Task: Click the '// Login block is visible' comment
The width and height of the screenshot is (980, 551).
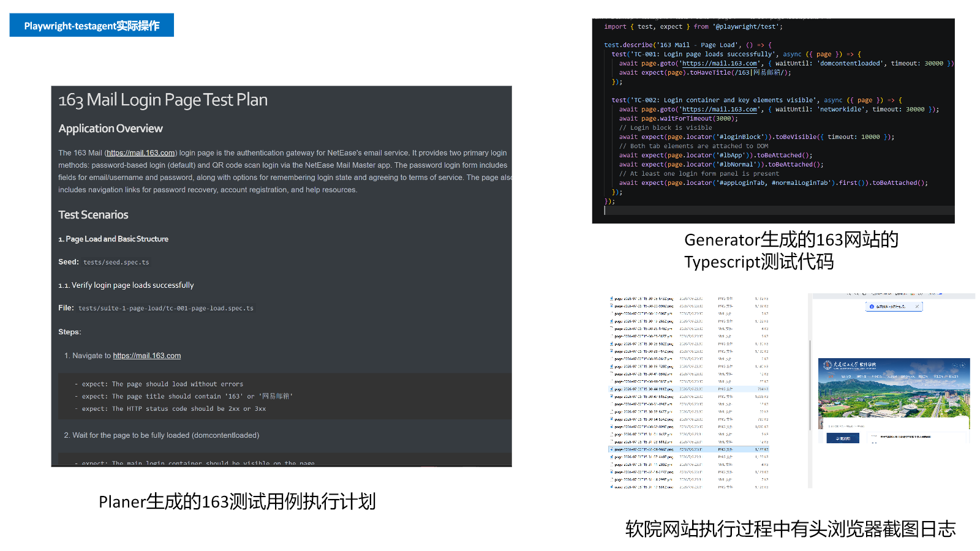Action: point(666,128)
